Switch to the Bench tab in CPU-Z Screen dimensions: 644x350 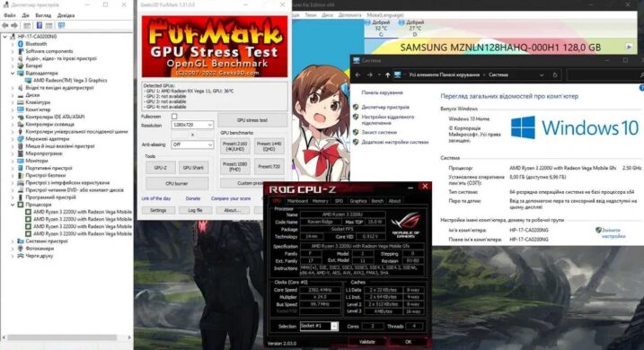(377, 201)
